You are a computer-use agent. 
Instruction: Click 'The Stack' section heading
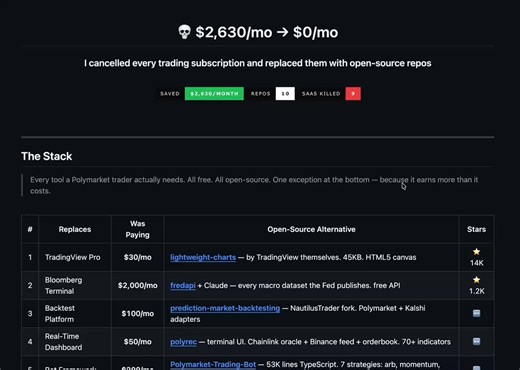pos(47,156)
